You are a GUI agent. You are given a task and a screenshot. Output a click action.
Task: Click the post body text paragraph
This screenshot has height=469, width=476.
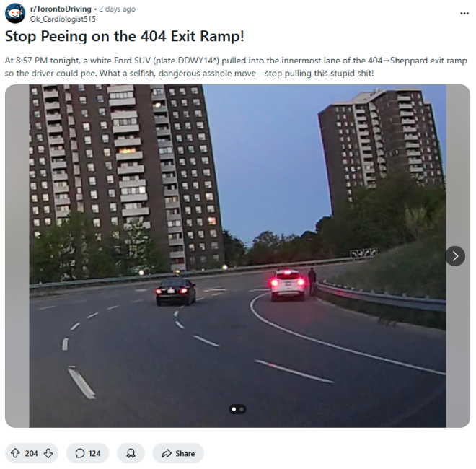pyautogui.click(x=236, y=67)
